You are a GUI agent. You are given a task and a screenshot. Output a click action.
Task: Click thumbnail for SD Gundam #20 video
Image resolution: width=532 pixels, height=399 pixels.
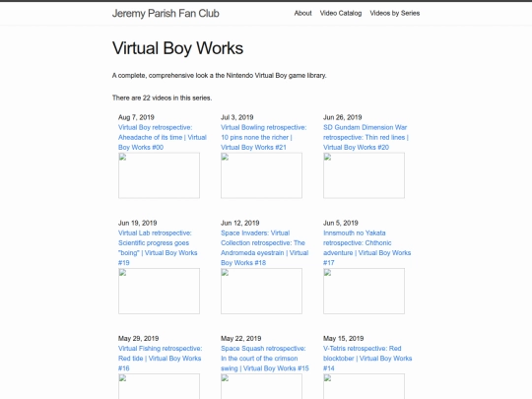[x=364, y=175]
